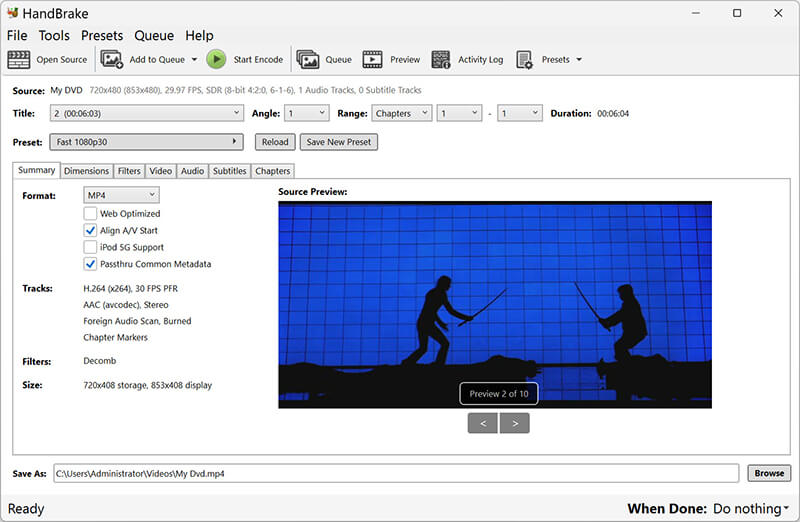Open the Queue menu in menu bar
The image size is (800, 522).
point(154,36)
